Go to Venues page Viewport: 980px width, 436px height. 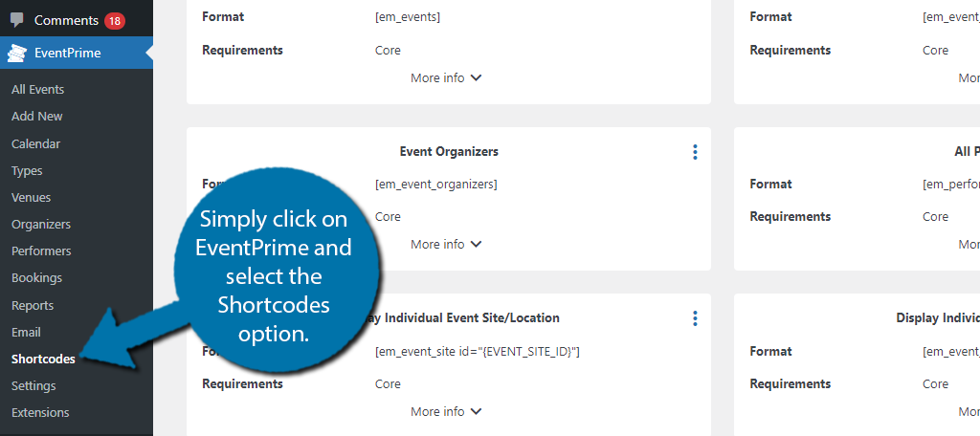(31, 197)
